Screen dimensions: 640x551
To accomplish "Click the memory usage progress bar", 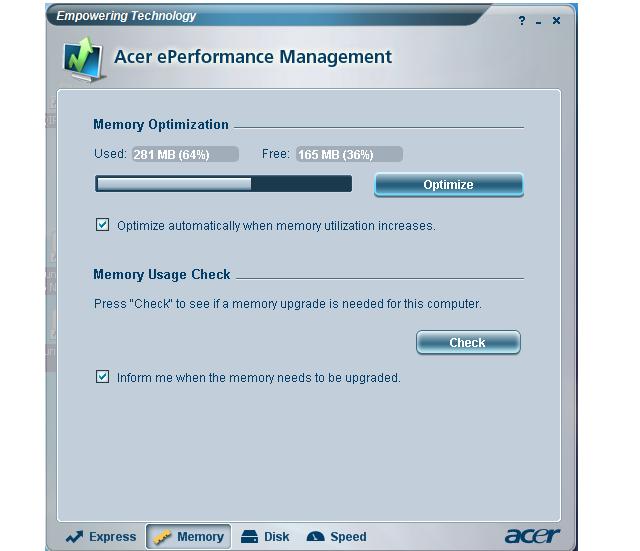I will tap(223, 184).
